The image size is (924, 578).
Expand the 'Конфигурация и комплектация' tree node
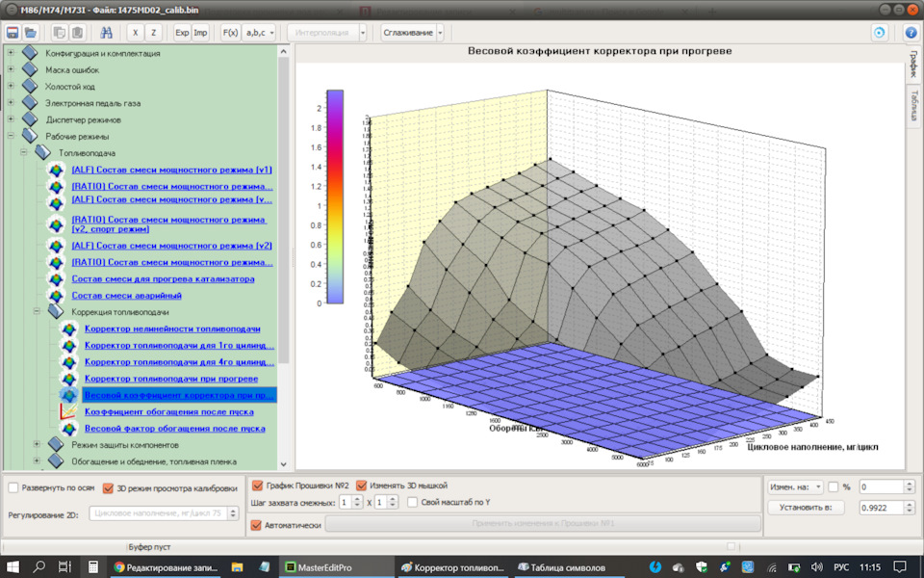pos(11,52)
